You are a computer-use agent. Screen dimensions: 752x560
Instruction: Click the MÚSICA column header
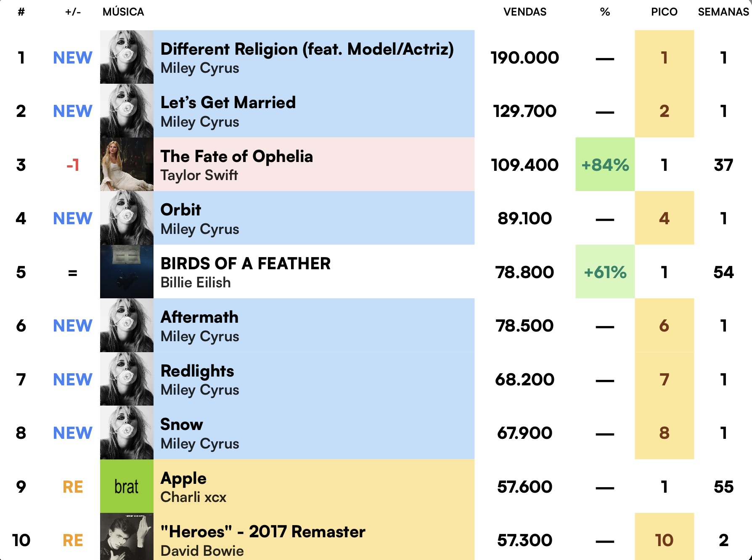pos(123,12)
